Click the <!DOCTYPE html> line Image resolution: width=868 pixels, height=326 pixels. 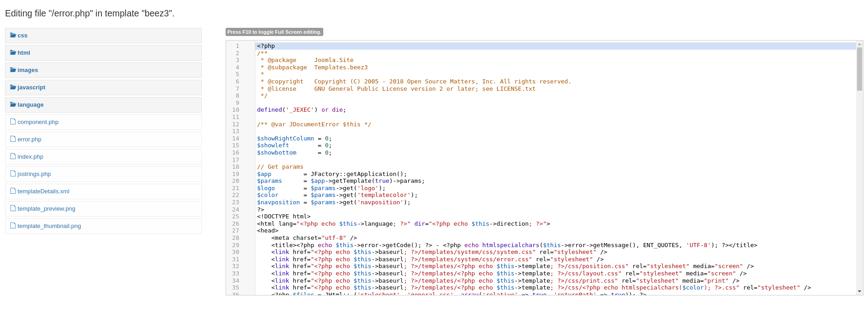[x=284, y=217]
